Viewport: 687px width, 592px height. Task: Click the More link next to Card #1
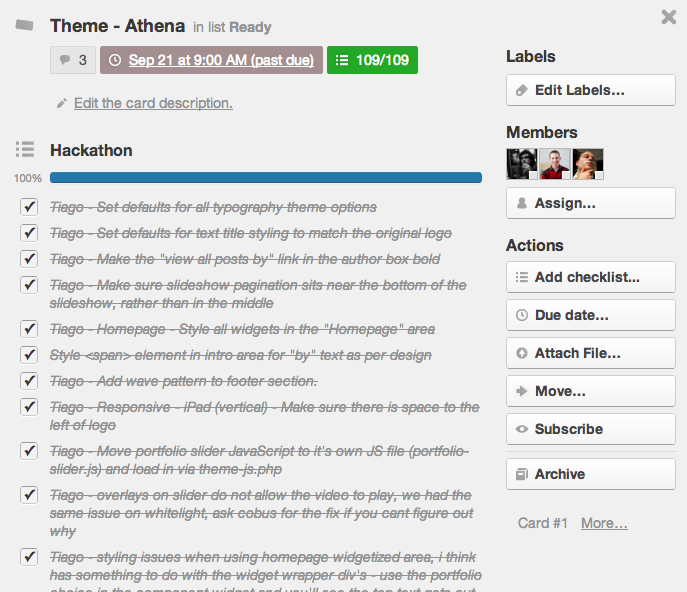pyautogui.click(x=604, y=523)
